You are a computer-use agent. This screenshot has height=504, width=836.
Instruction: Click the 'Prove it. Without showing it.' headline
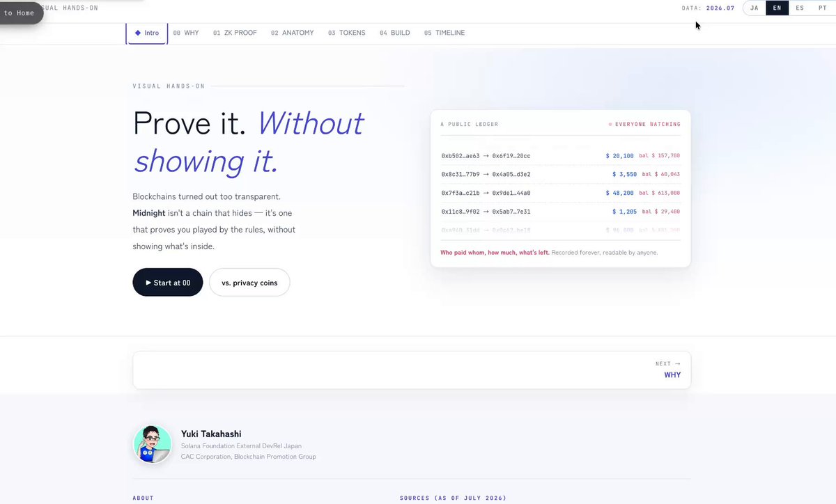click(248, 142)
